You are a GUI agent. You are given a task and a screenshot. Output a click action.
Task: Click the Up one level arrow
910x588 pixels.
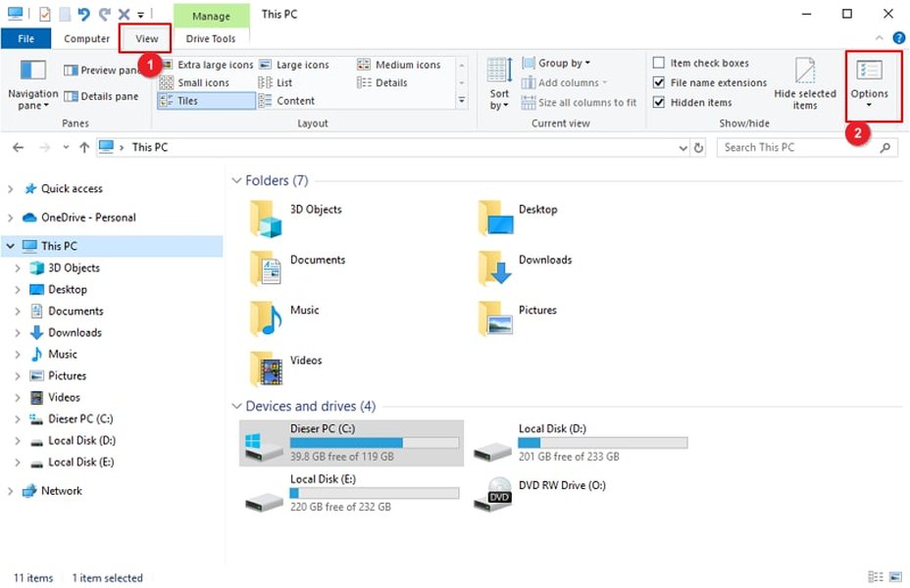(x=84, y=147)
